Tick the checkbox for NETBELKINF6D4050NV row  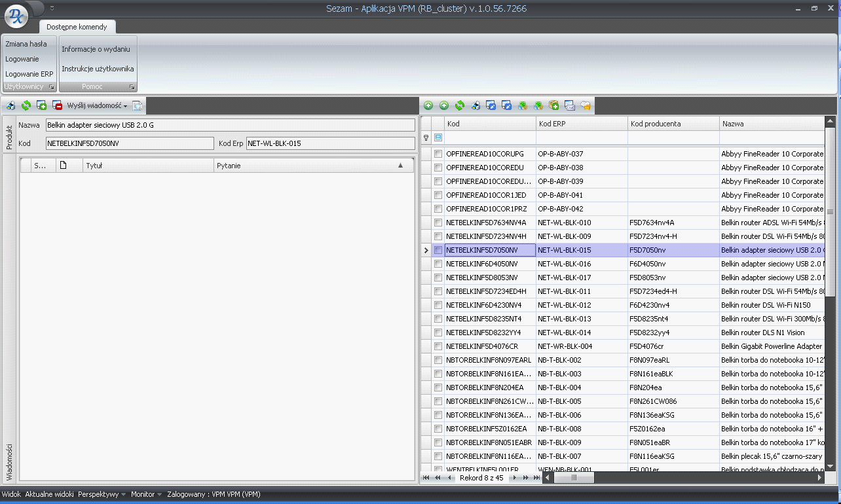coord(438,264)
